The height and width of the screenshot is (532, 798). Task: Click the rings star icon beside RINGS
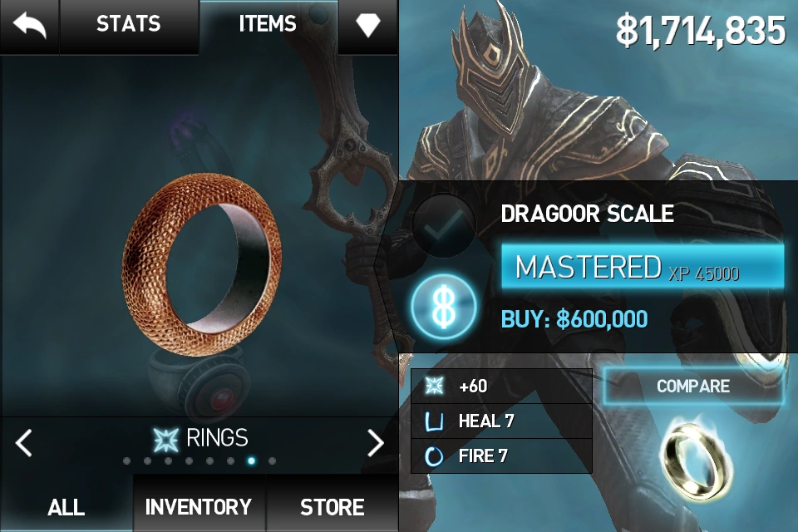166,440
